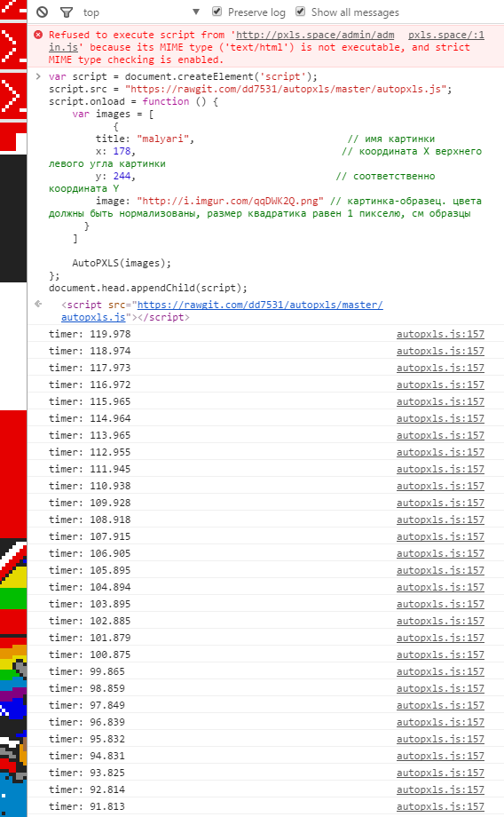Click the imgur qqDWK2Q.png URL string
The height and width of the screenshot is (817, 504).
(230, 201)
